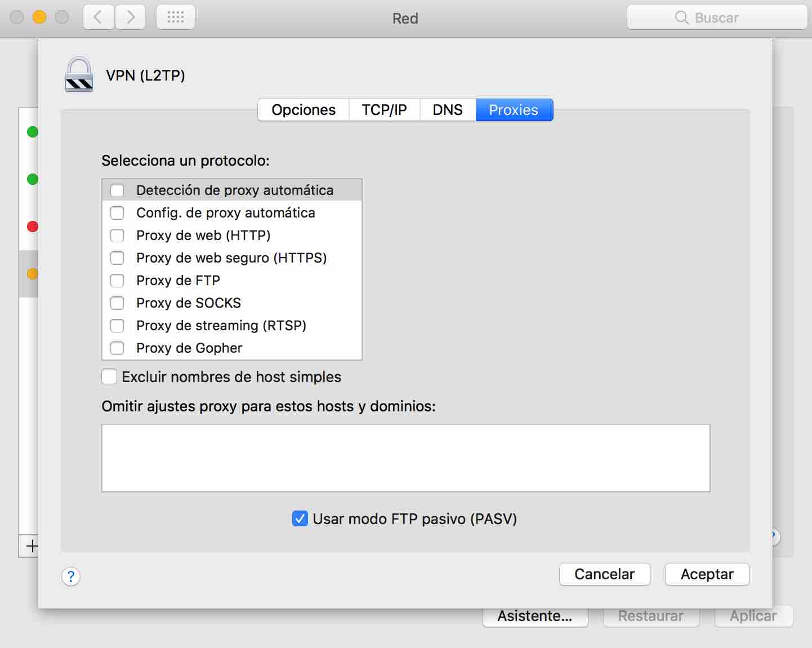Toggle Excluir nombres de host simples
Viewport: 812px width, 648px height.
(109, 377)
